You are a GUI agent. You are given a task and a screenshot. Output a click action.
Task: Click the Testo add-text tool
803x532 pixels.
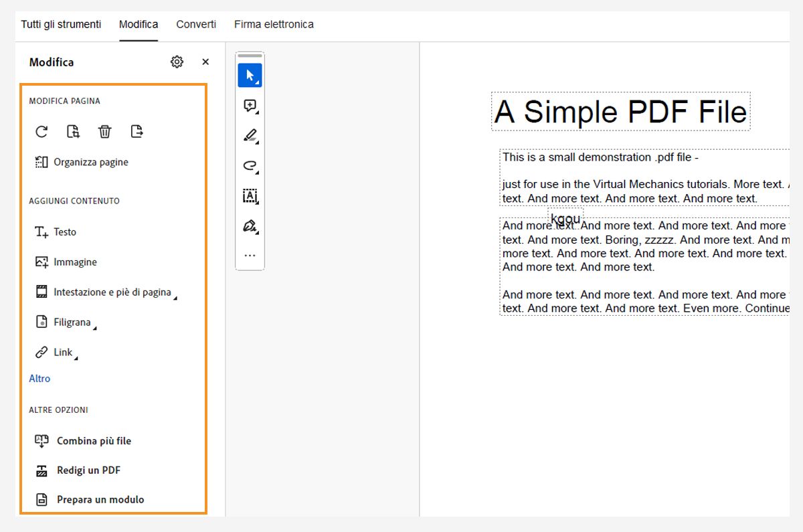tap(56, 232)
